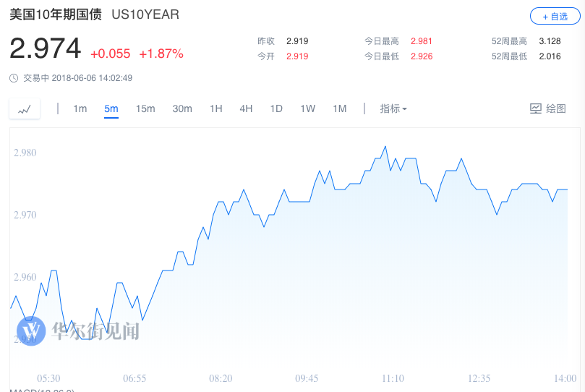Switch to the one-minute (1m) interval
Image resolution: width=585 pixels, height=392 pixels.
tap(80, 108)
